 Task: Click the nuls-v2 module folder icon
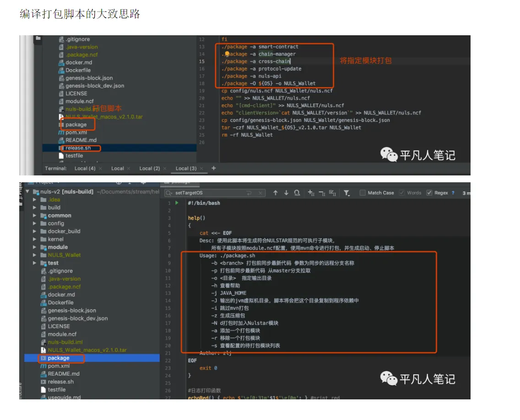pos(36,192)
